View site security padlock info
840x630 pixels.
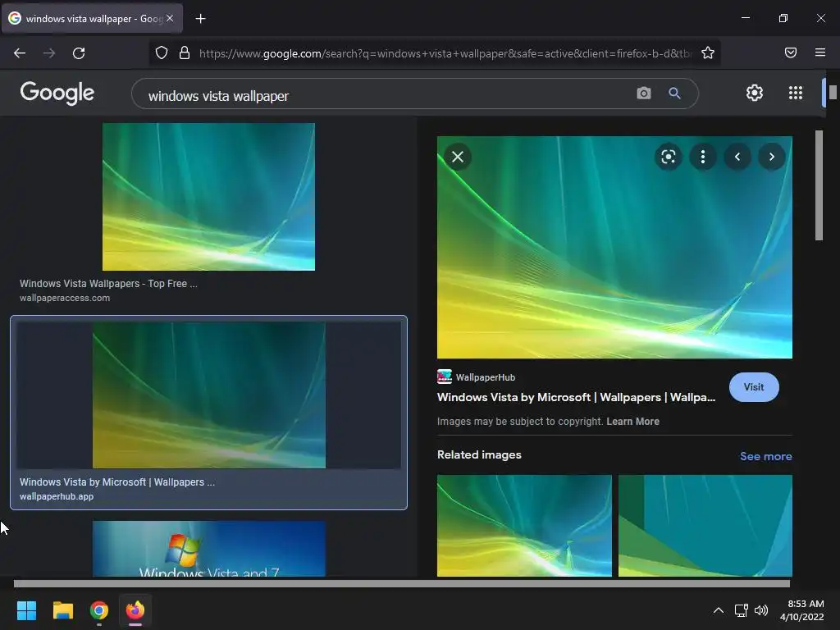tap(185, 53)
